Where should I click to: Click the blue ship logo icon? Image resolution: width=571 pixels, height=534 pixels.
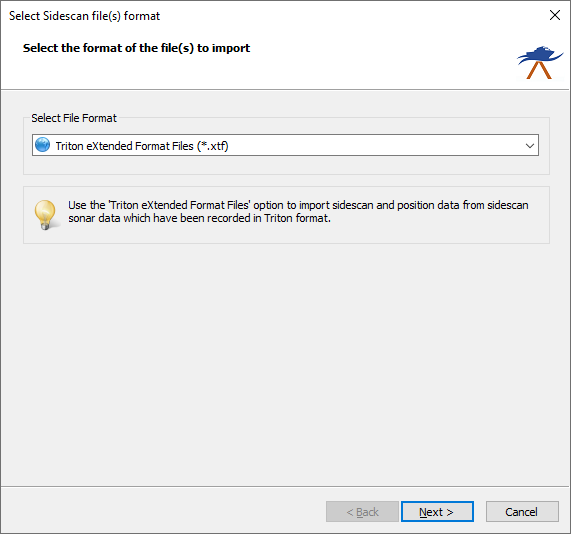540,62
